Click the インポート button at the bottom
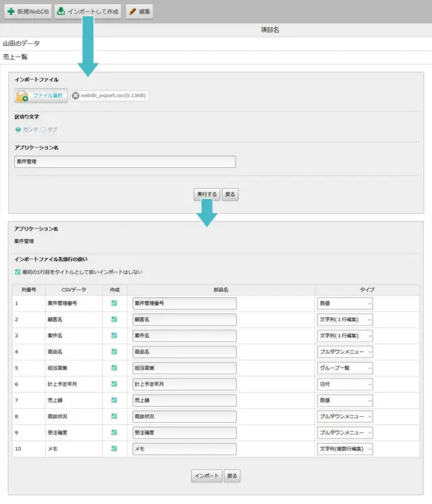 tap(206, 476)
